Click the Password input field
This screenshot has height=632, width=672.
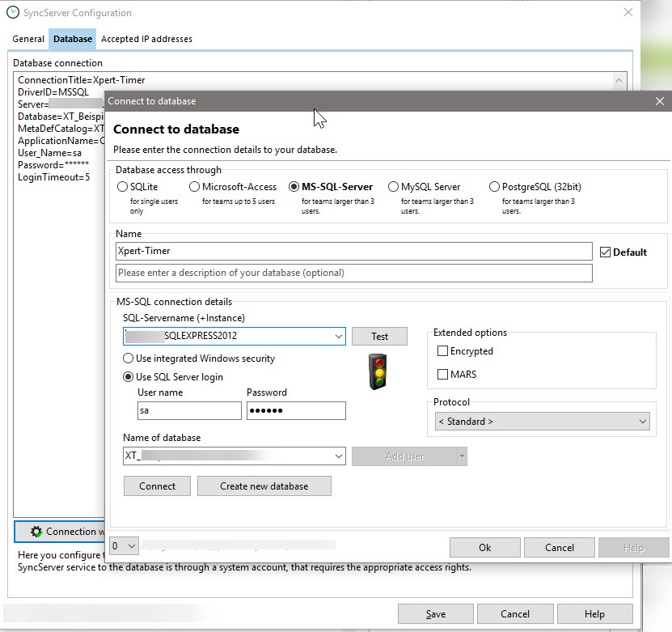click(x=295, y=410)
